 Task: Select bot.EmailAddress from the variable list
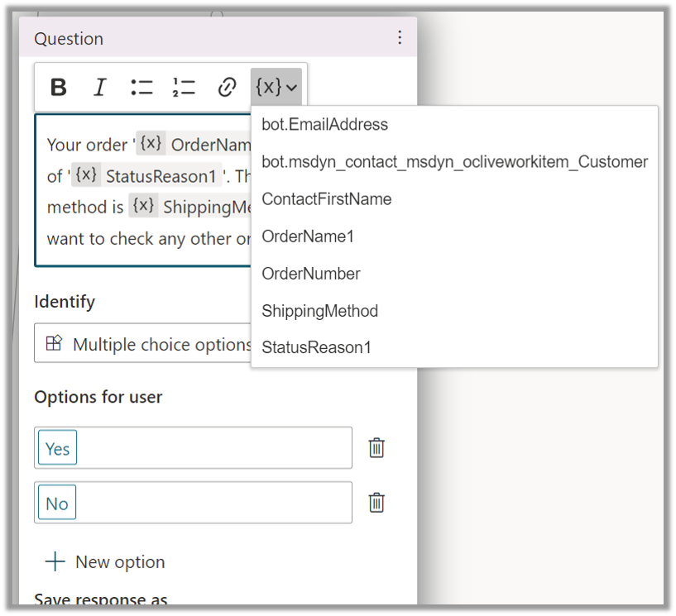[324, 125]
